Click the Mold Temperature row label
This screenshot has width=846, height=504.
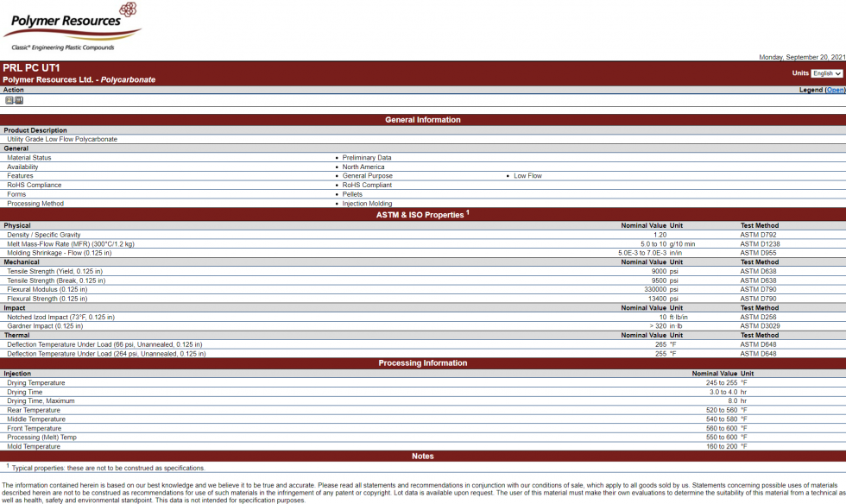click(34, 446)
